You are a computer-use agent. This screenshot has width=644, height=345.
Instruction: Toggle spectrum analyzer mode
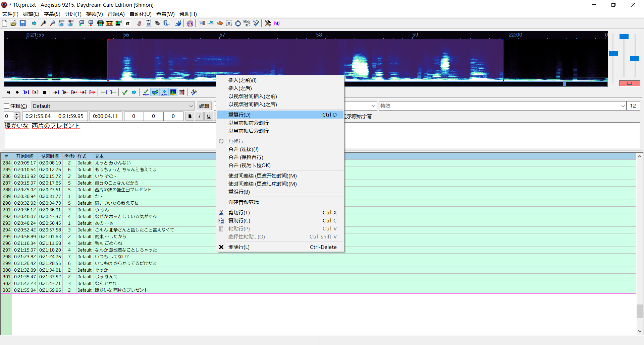[173, 92]
